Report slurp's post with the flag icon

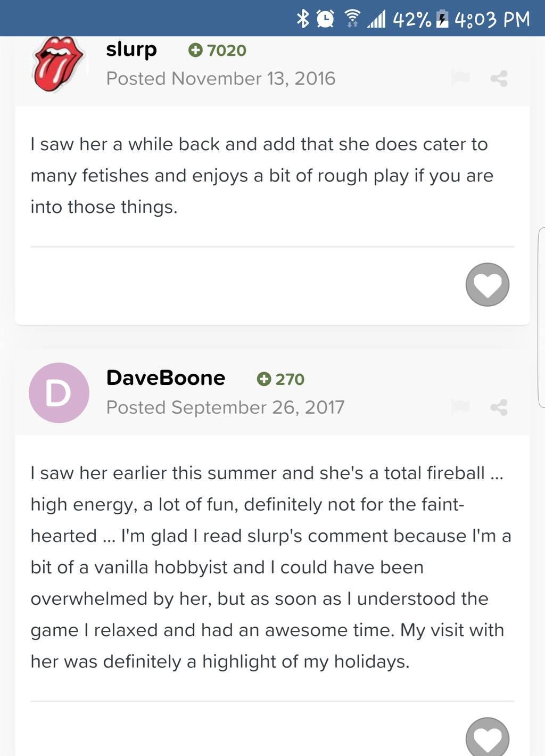pyautogui.click(x=460, y=78)
